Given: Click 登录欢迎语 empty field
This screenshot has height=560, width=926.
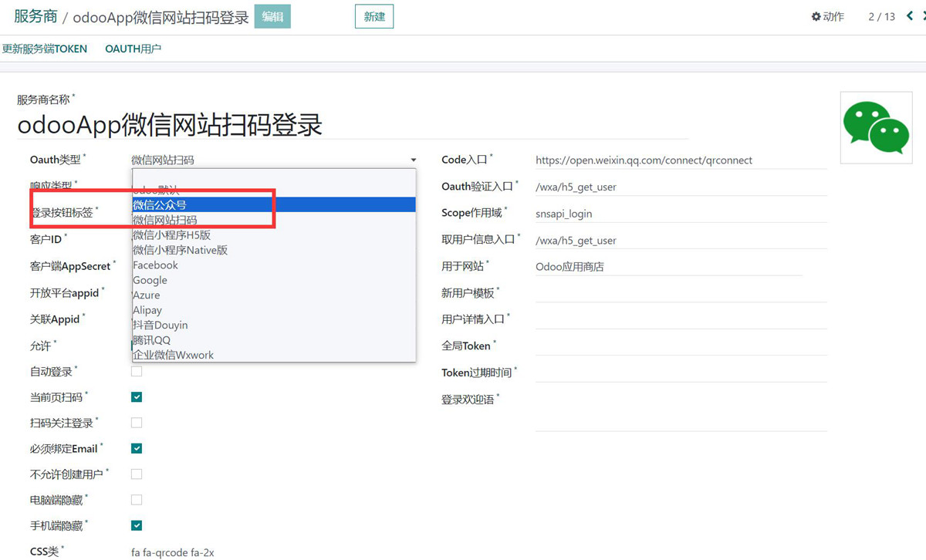Looking at the screenshot, I should [681, 412].
